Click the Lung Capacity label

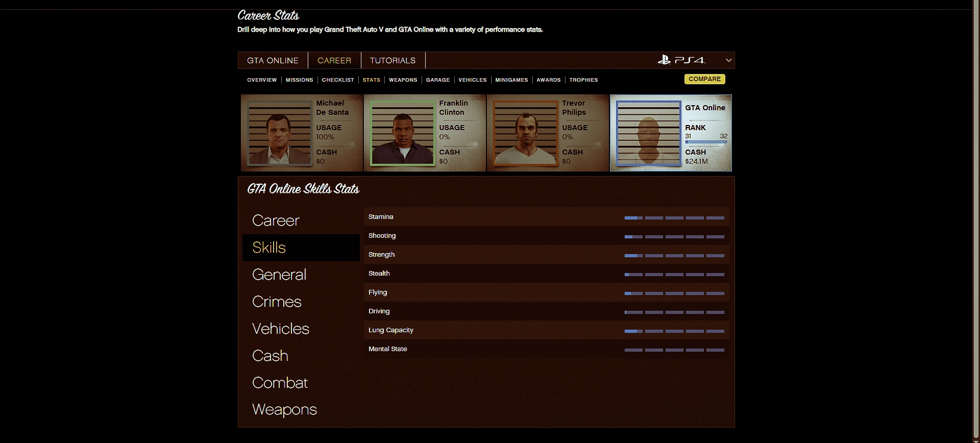point(391,330)
